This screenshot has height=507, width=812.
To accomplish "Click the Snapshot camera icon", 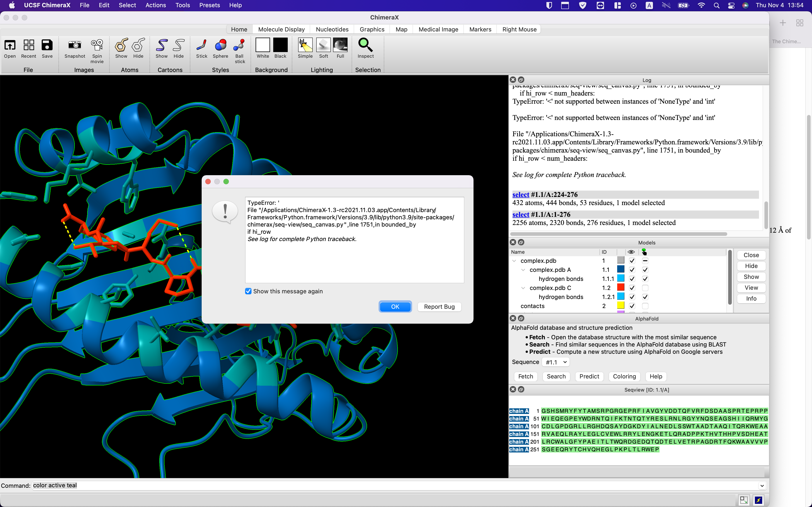I will (x=75, y=45).
